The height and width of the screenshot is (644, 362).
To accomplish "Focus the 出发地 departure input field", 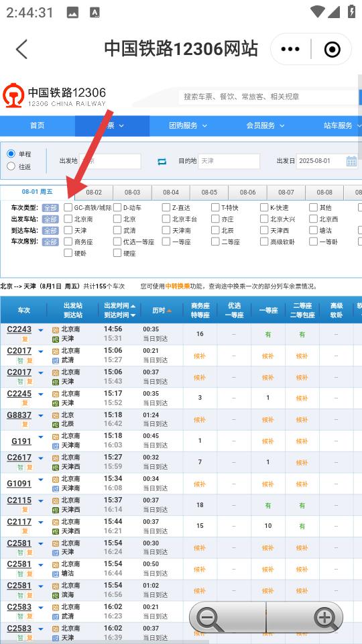I will tap(110, 162).
